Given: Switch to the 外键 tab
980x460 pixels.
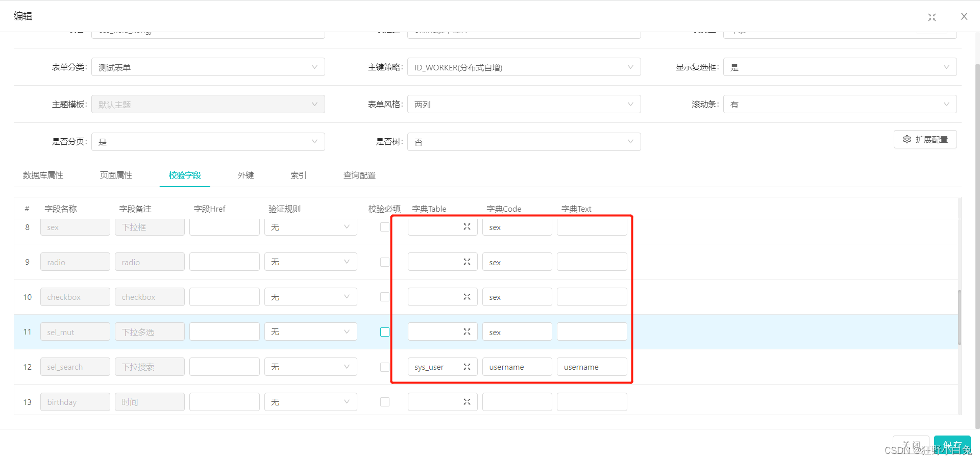Looking at the screenshot, I should (246, 175).
